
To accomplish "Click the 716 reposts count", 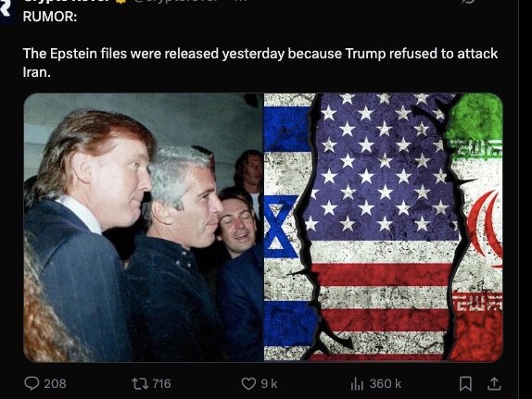I will 161,384.
